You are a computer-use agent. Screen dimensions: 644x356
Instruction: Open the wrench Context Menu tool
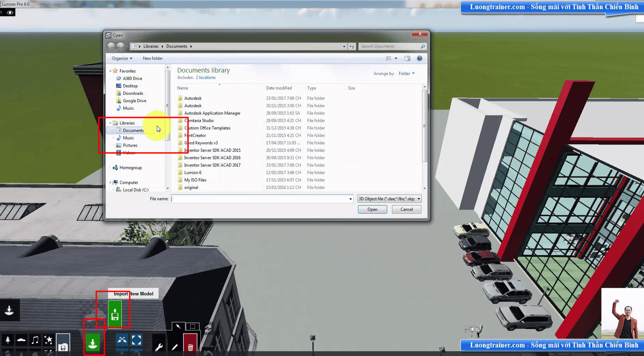tap(159, 347)
